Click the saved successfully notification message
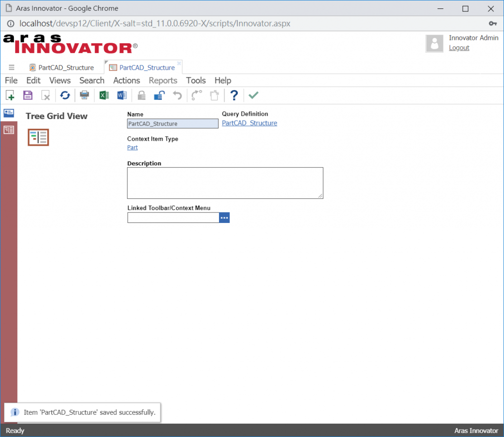 [x=90, y=412]
